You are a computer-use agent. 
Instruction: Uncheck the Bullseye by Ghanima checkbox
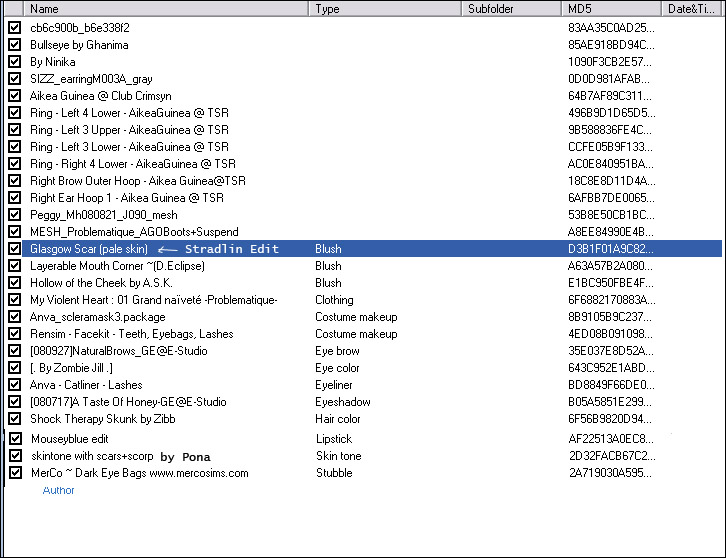pyautogui.click(x=14, y=45)
